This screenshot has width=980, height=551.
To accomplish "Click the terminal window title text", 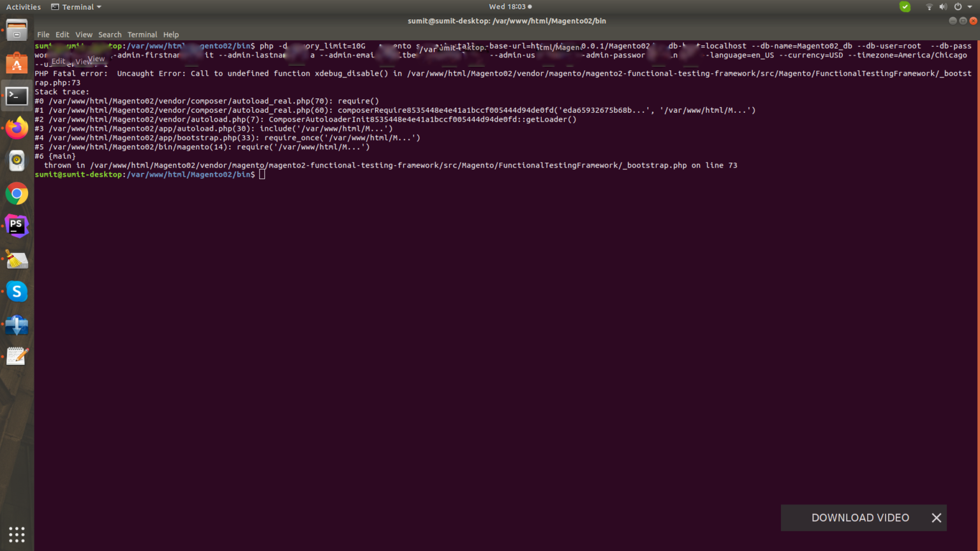I will 507,21.
